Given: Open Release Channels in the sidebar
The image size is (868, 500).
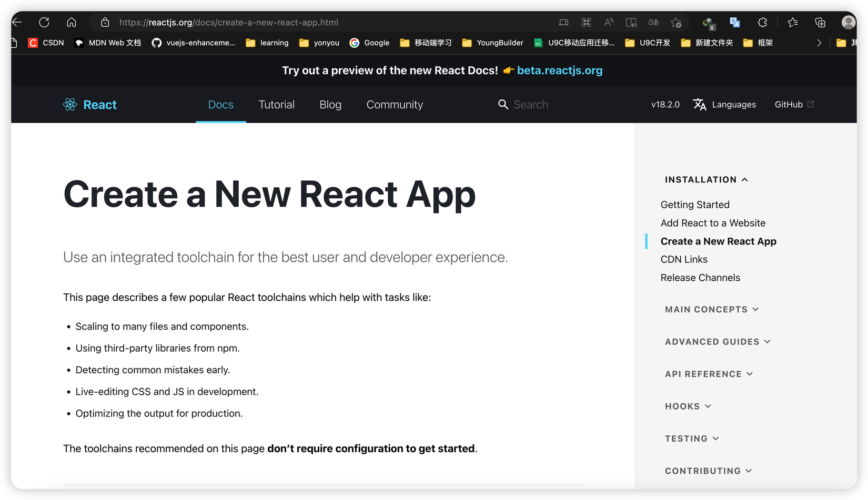Looking at the screenshot, I should click(700, 278).
